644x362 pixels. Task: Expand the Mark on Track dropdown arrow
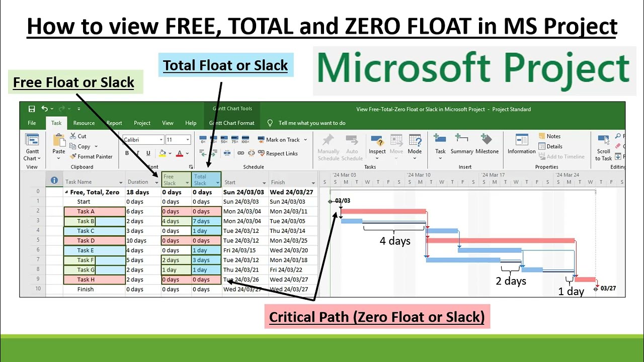pos(305,140)
